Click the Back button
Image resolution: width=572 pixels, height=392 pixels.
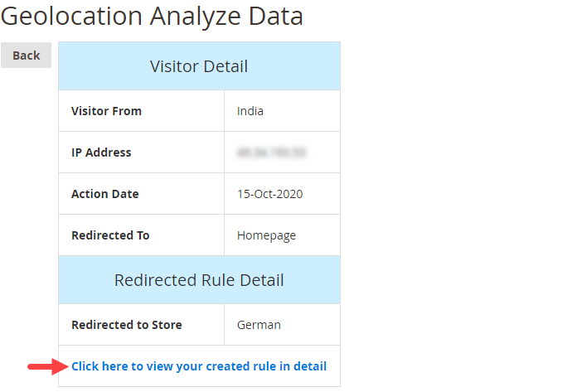pyautogui.click(x=26, y=55)
